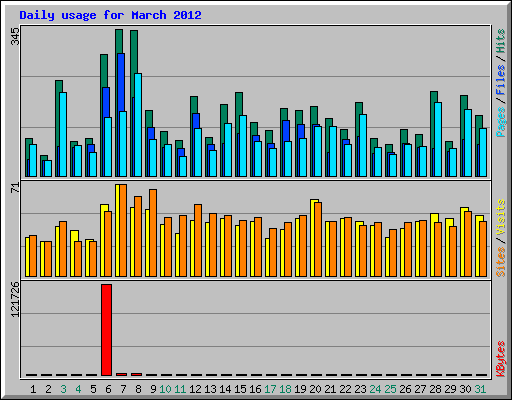Click day label 23 on the x-axis
This screenshot has height=400, width=512.
tap(360, 389)
